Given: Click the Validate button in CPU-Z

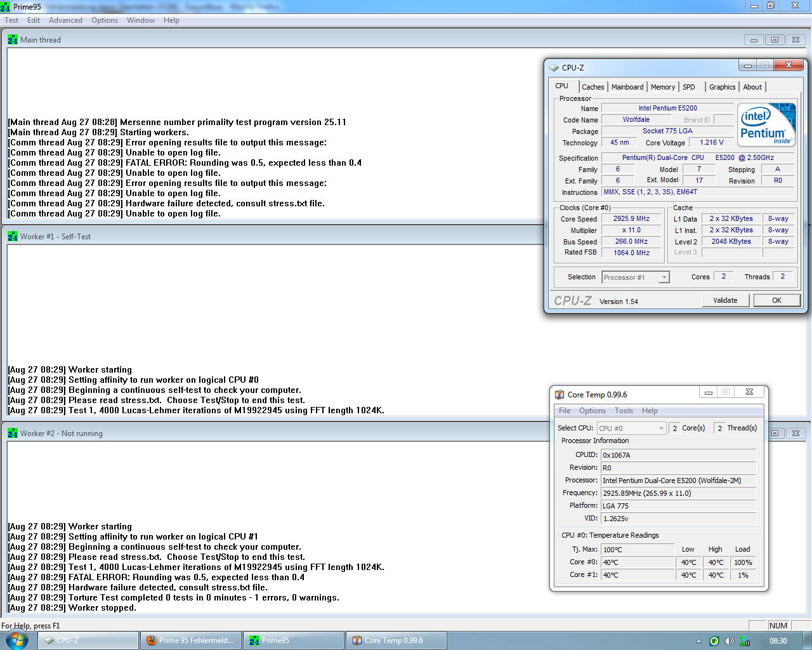Looking at the screenshot, I should click(725, 300).
